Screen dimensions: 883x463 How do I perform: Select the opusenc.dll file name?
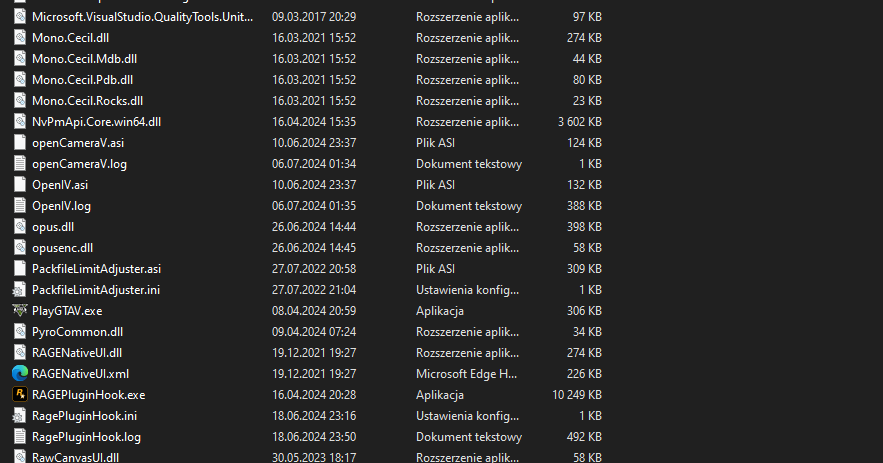tap(62, 247)
